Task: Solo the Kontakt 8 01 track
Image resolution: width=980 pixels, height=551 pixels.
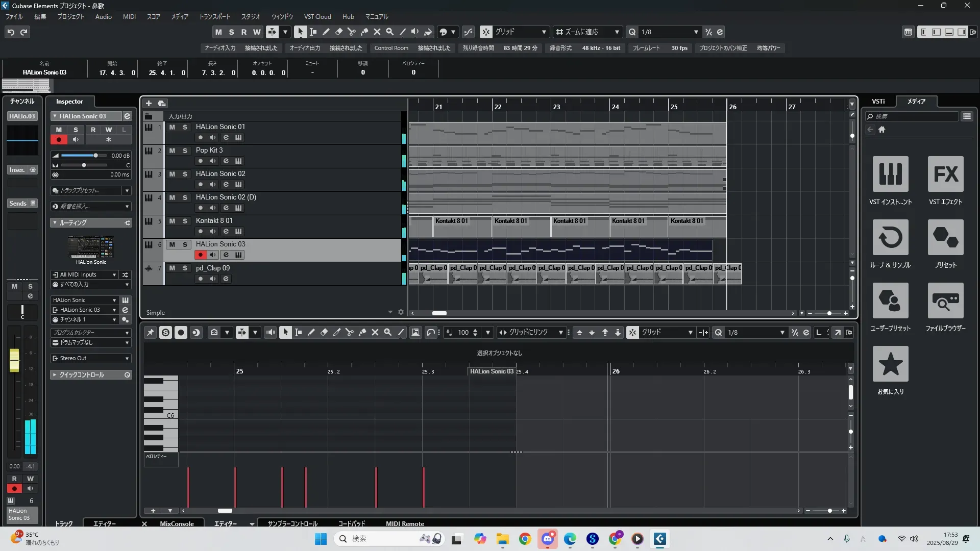Action: click(x=185, y=221)
